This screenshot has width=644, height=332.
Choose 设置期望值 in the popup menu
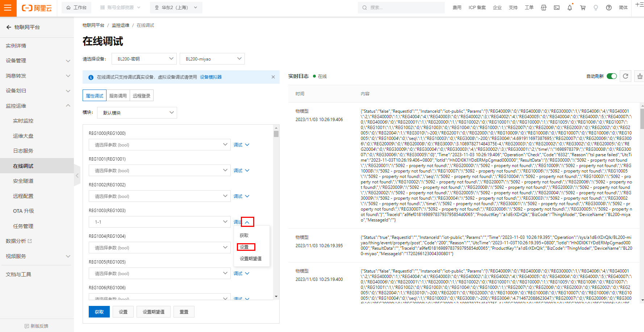point(251,259)
